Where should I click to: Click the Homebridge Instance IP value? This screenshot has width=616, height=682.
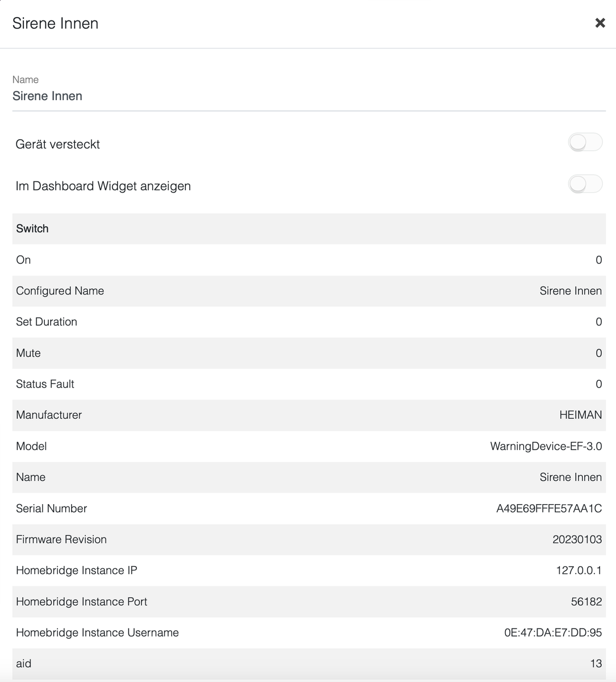tap(578, 571)
